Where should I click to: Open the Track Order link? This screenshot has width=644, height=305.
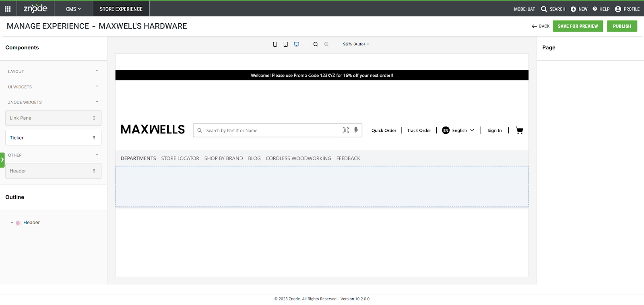[419, 131]
